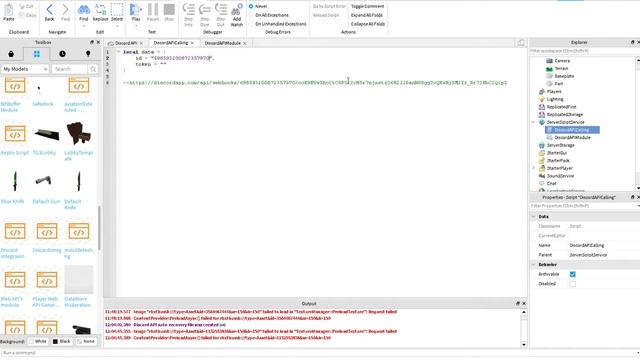Click Expand All Folds action

pyautogui.click(x=367, y=15)
